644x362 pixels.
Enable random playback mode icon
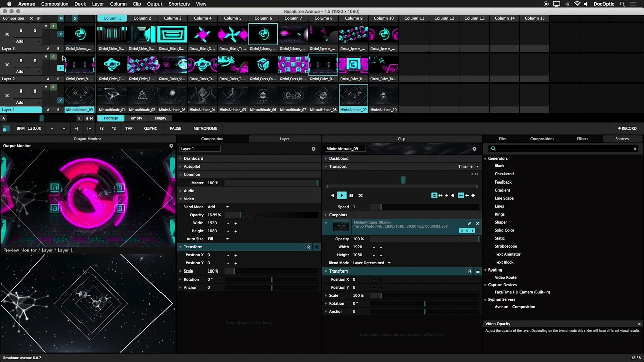click(360, 195)
